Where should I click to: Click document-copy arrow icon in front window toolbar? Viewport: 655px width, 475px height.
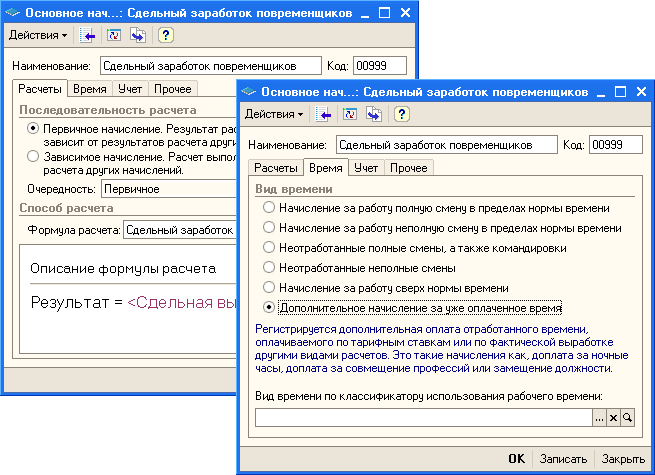[374, 114]
